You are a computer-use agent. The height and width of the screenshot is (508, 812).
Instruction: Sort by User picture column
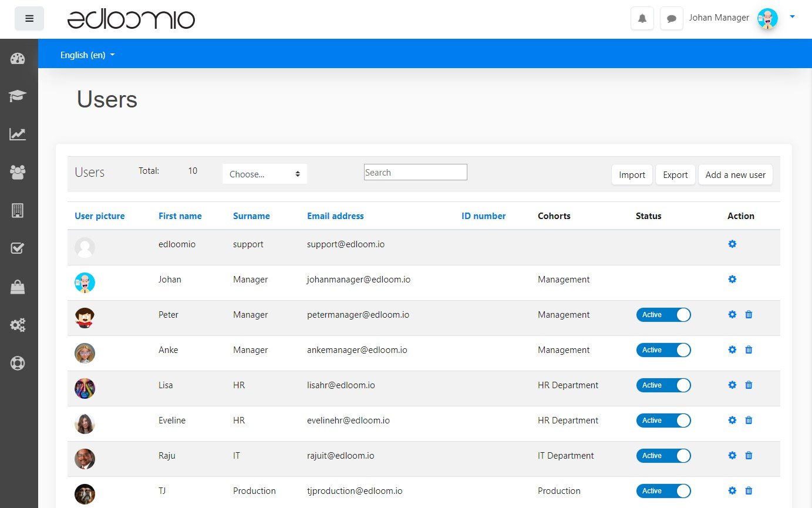(100, 216)
